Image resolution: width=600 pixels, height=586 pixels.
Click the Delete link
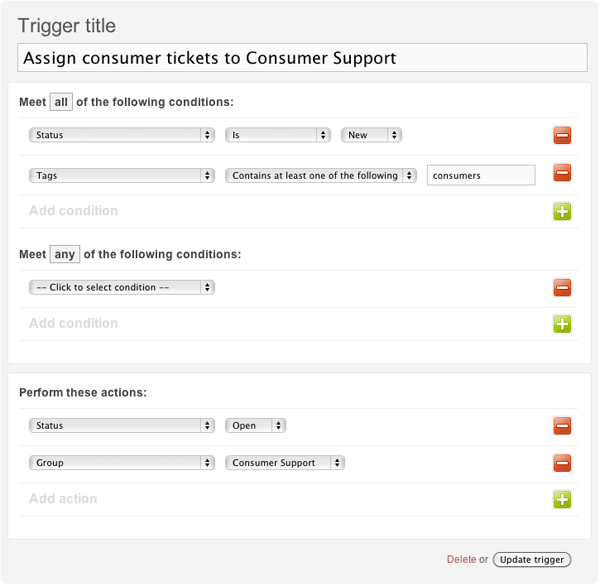(461, 559)
